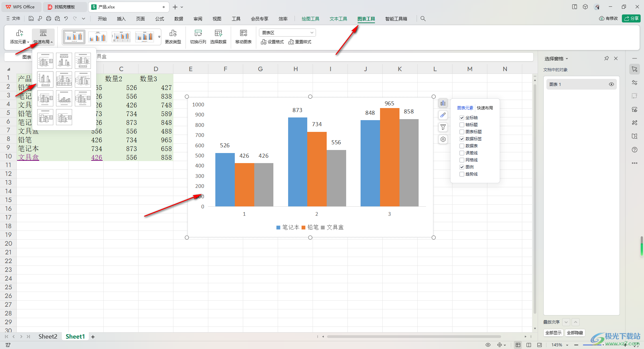The height and width of the screenshot is (349, 644).
Task: Toggle visibility eye of 图表 1 object
Action: point(611,84)
